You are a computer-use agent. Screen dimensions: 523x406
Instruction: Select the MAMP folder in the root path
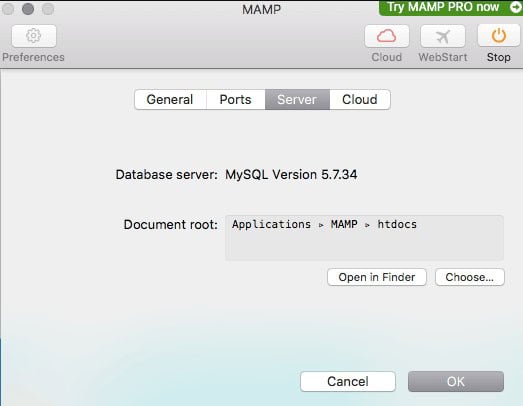(344, 224)
